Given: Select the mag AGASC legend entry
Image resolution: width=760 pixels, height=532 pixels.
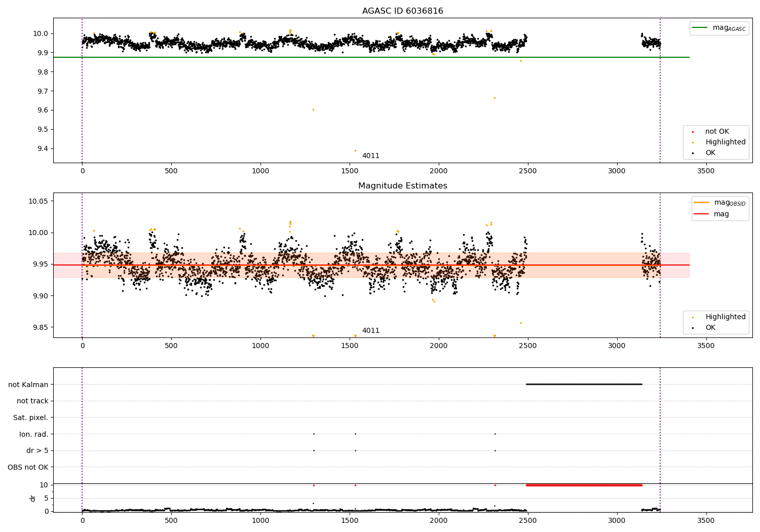Looking at the screenshot, I should click(719, 28).
